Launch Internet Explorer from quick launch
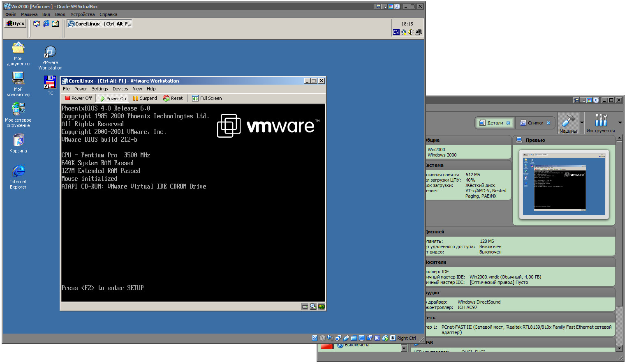The width and height of the screenshot is (627, 364). (x=46, y=23)
